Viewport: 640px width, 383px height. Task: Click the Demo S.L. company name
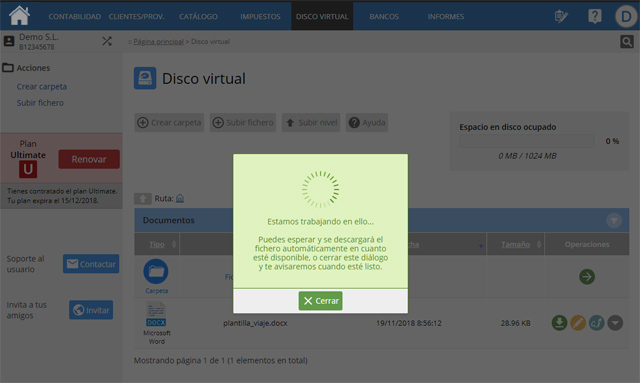point(39,37)
